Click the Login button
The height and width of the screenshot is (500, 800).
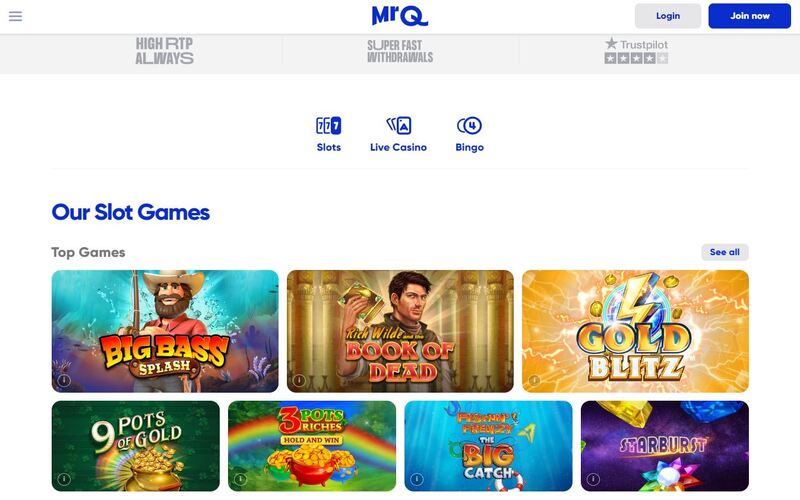[x=668, y=16]
